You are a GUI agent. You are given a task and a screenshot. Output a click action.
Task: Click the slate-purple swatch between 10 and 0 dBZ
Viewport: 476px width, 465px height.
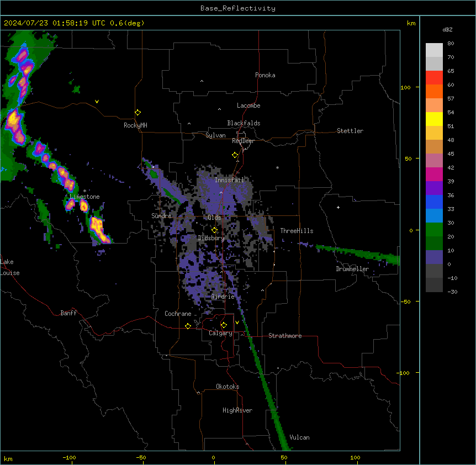[x=434, y=257]
